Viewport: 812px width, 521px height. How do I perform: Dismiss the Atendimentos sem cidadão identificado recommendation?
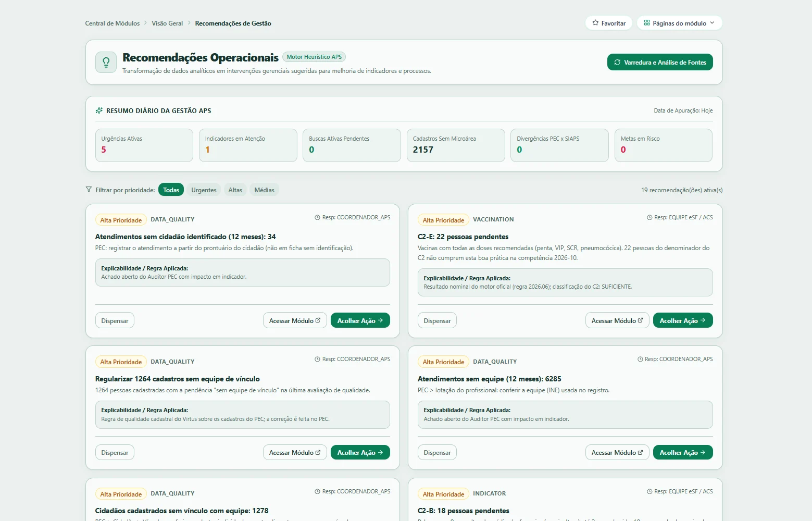click(115, 320)
